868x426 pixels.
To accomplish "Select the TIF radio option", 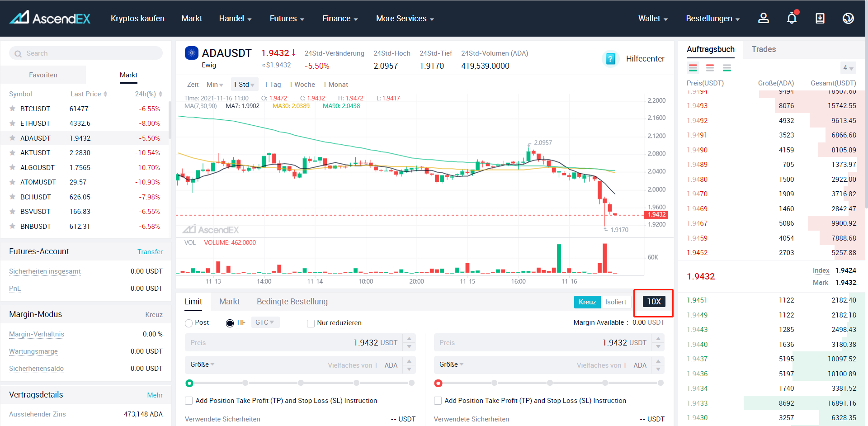I will 230,323.
